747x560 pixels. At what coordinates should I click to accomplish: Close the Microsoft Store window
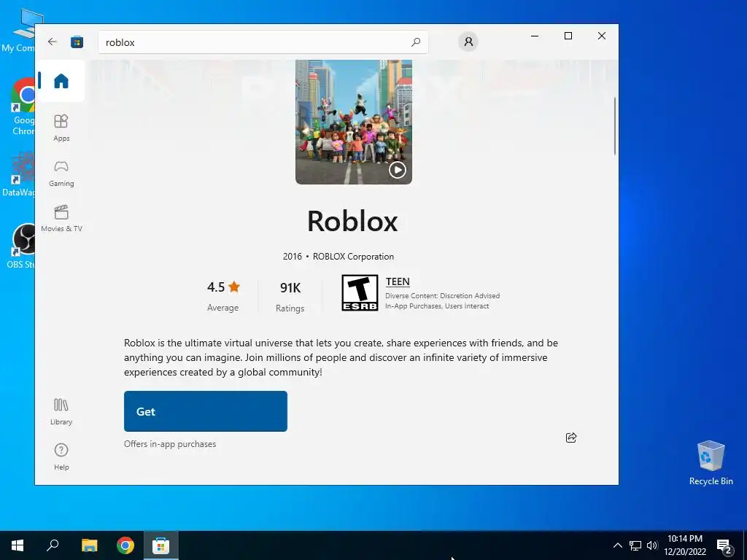(602, 36)
